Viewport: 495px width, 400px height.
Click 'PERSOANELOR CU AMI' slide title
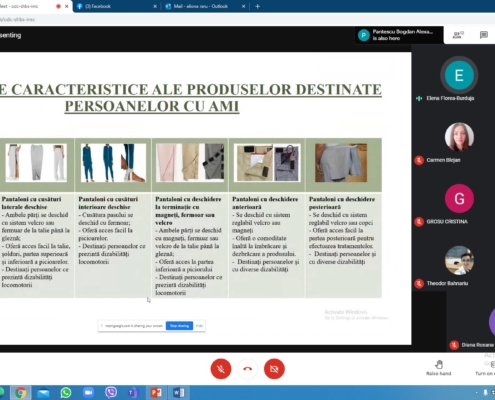pyautogui.click(x=152, y=106)
